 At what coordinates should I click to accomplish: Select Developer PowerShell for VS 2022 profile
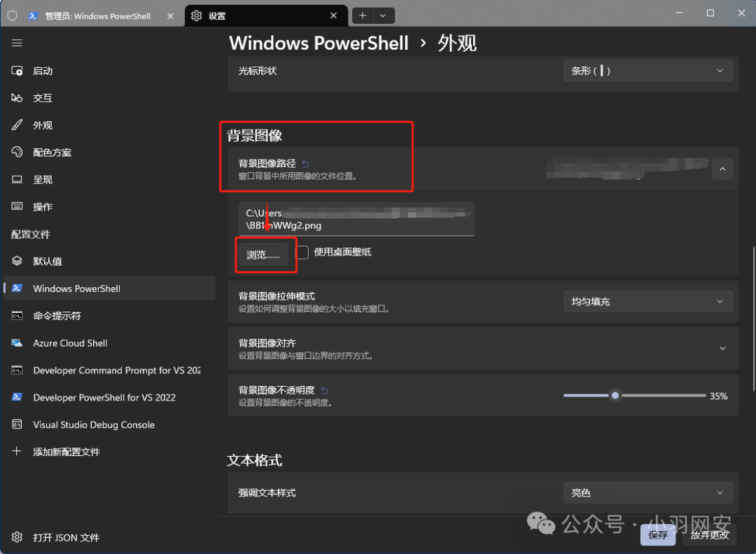click(109, 398)
